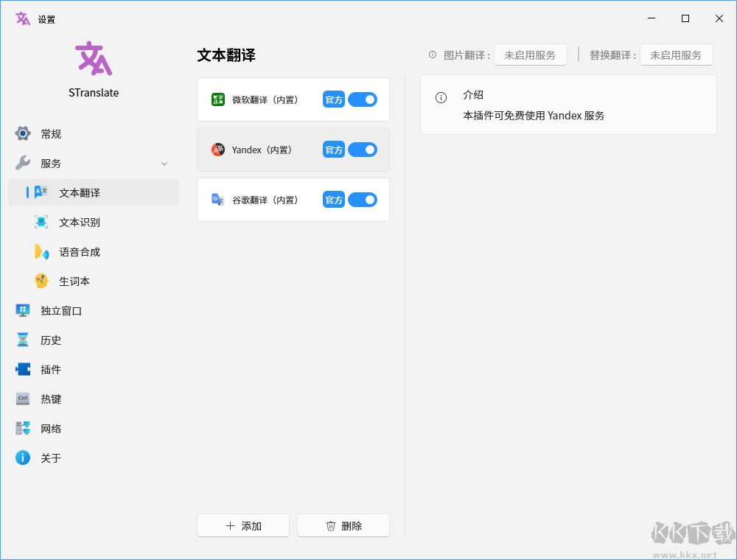
Task: Click the 独立窗口 monitor icon
Action: pyautogui.click(x=23, y=310)
